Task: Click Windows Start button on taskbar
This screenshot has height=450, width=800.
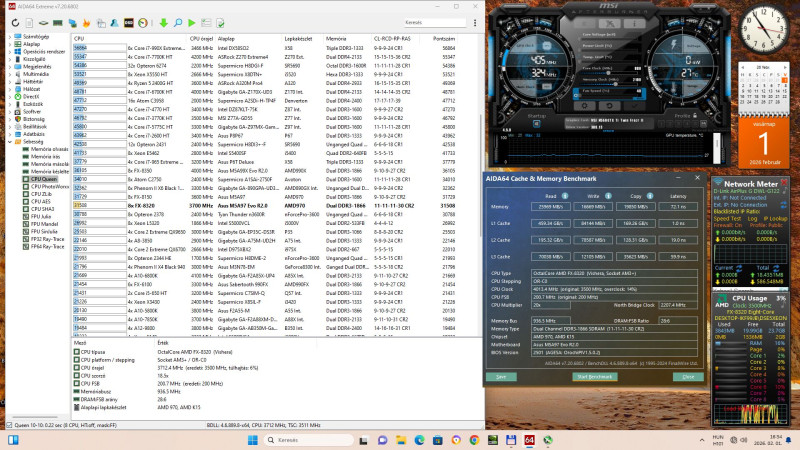Action: [253, 440]
